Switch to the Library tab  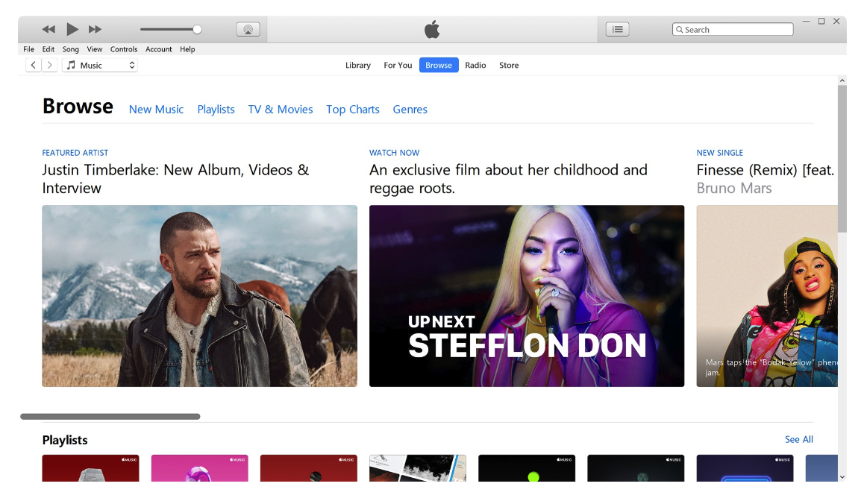(x=357, y=65)
